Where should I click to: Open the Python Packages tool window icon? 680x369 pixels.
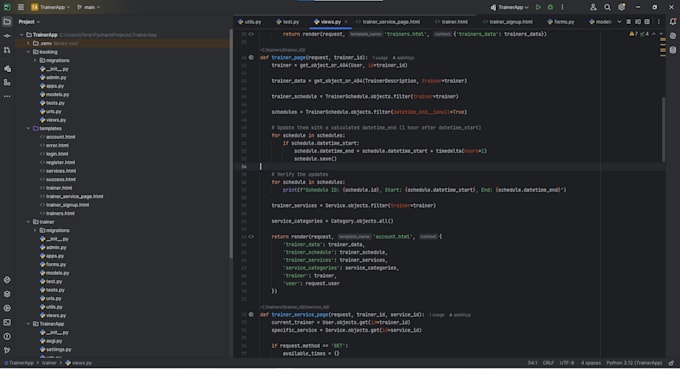point(7,69)
